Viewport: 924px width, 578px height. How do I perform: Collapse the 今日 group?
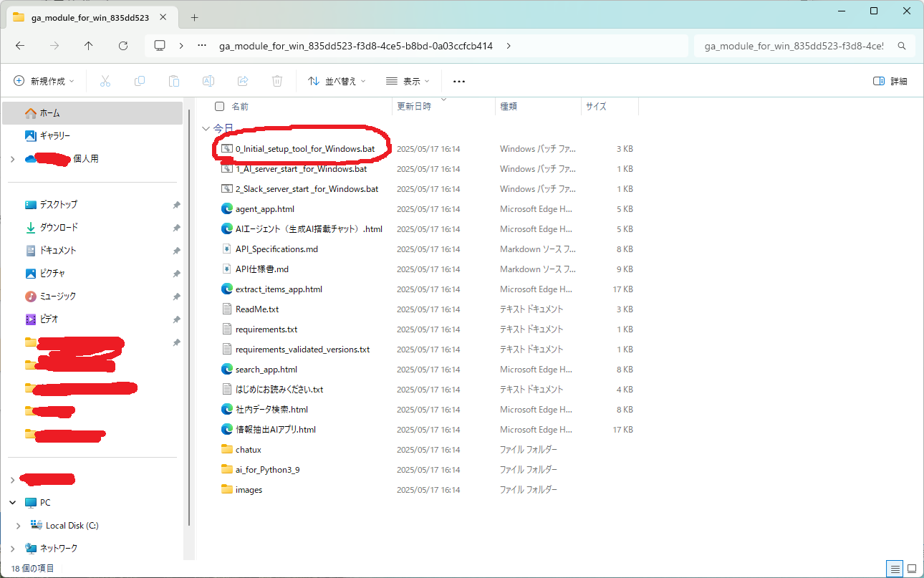[x=206, y=128]
